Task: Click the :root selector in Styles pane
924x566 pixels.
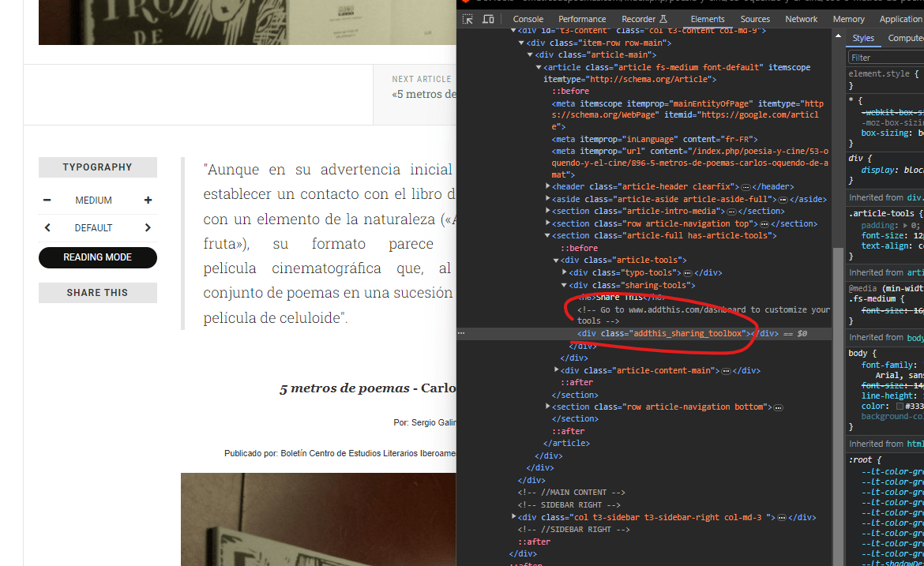Action: [860, 460]
